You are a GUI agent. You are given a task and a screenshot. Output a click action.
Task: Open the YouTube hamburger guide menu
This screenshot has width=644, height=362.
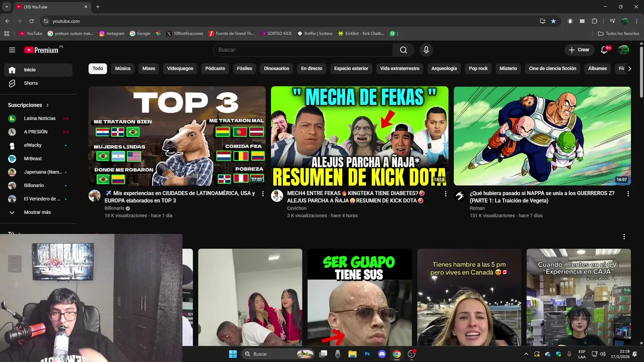click(12, 50)
